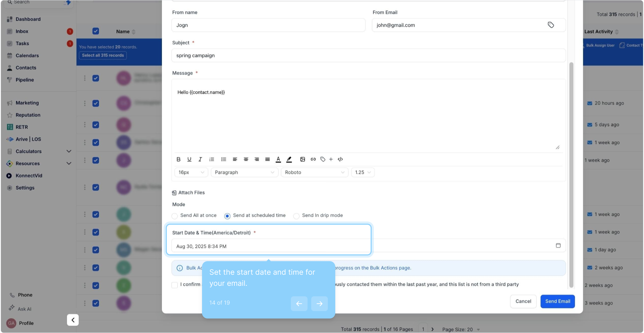Open Marketing in the sidebar
The height and width of the screenshot is (333, 644).
27,103
